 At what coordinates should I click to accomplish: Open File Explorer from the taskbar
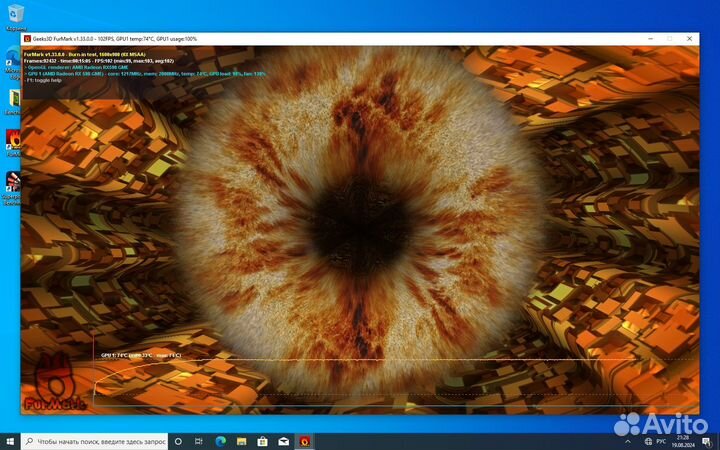(x=241, y=441)
